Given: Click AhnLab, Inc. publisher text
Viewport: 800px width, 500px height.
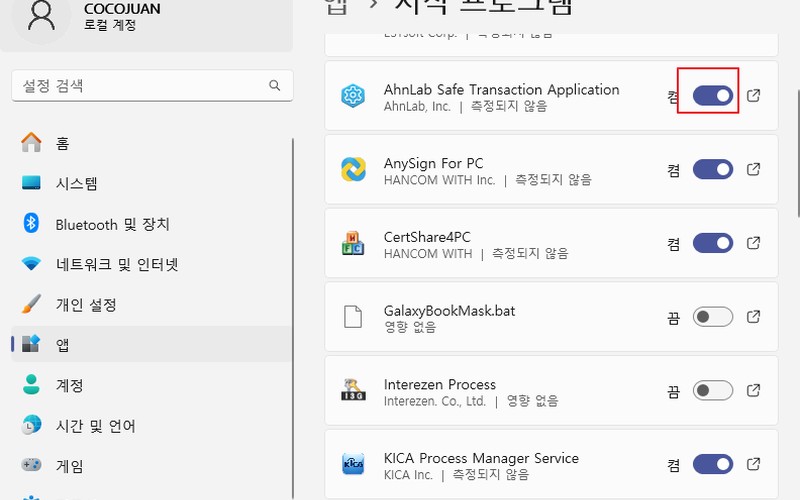Looking at the screenshot, I should point(417,106).
